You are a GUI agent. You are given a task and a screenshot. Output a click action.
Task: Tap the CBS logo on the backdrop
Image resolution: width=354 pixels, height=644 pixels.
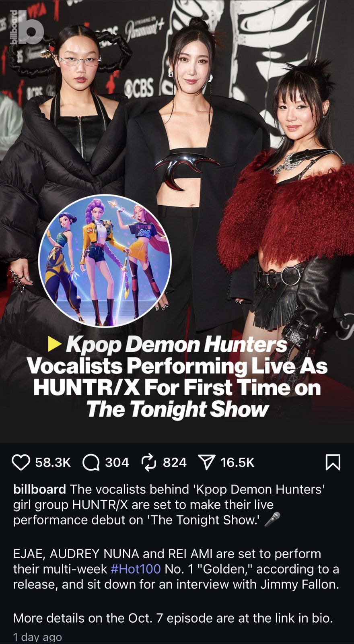pyautogui.click(x=139, y=87)
